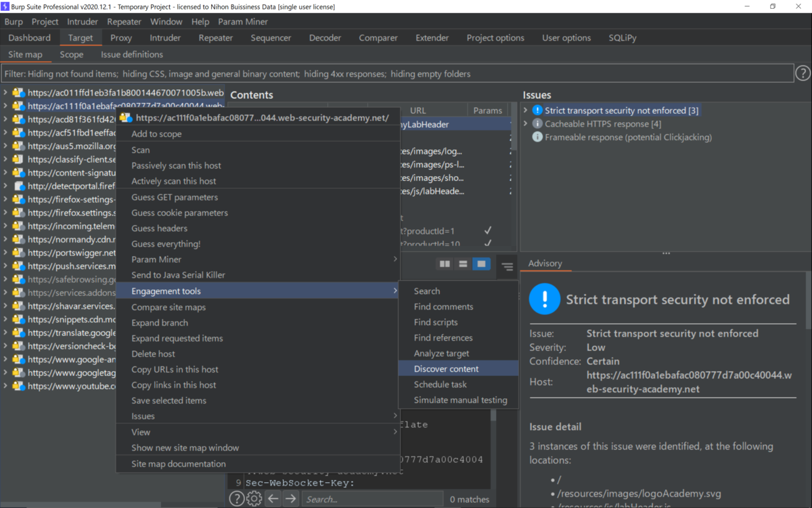812x508 pixels.
Task: Select Frameable response (potential Clickjacking) issue
Action: (x=628, y=137)
